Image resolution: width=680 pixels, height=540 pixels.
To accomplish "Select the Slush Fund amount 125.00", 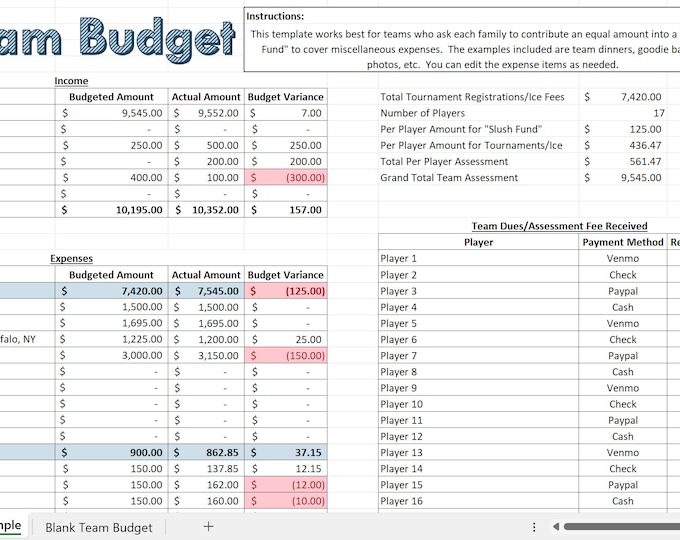I will click(622, 129).
